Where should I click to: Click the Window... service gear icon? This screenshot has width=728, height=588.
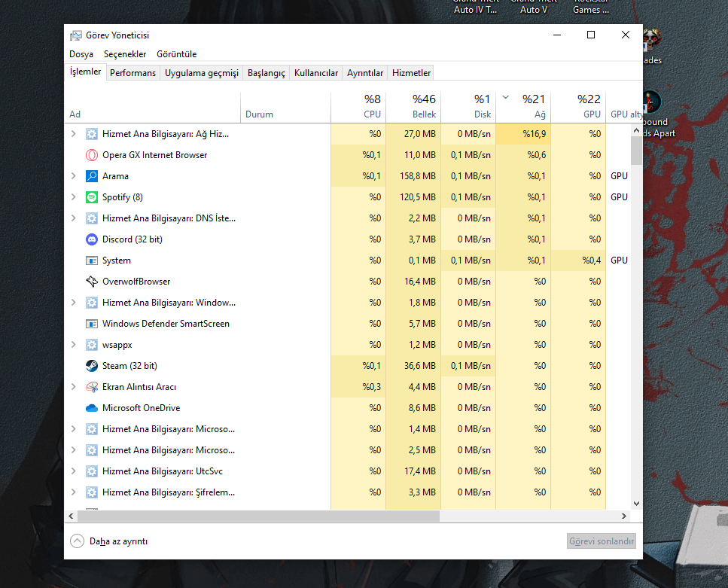click(x=92, y=303)
